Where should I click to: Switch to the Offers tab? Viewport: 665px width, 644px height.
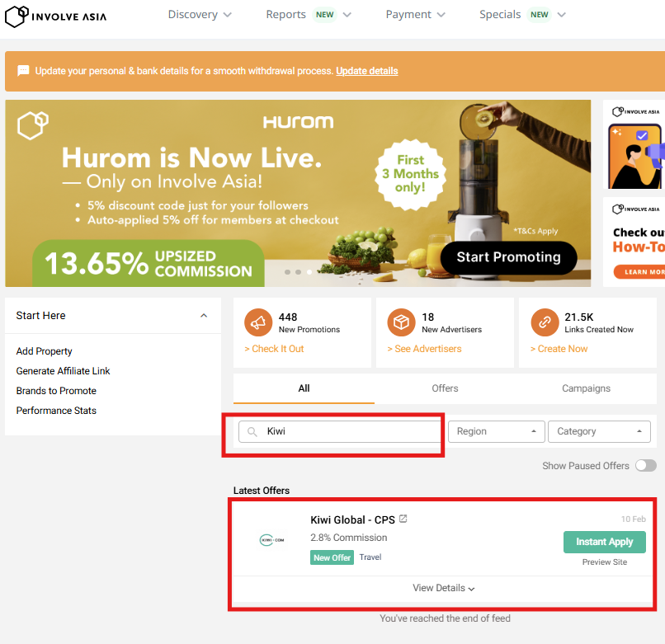445,388
